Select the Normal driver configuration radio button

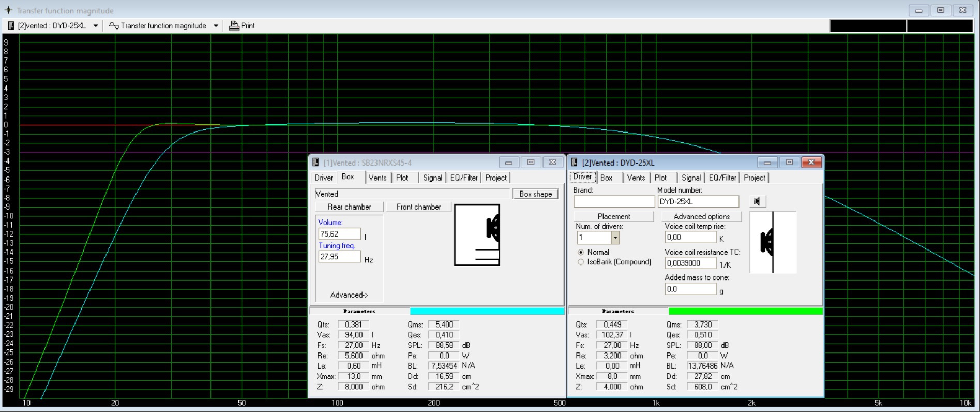(x=581, y=252)
